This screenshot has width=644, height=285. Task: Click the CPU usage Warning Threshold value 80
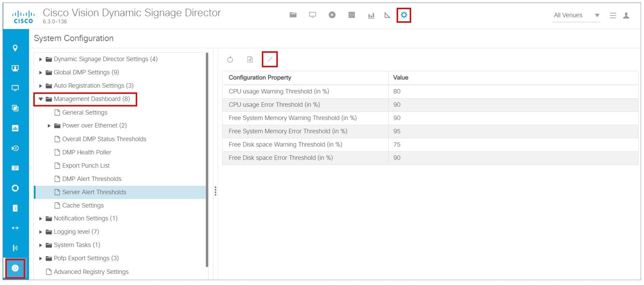(397, 91)
